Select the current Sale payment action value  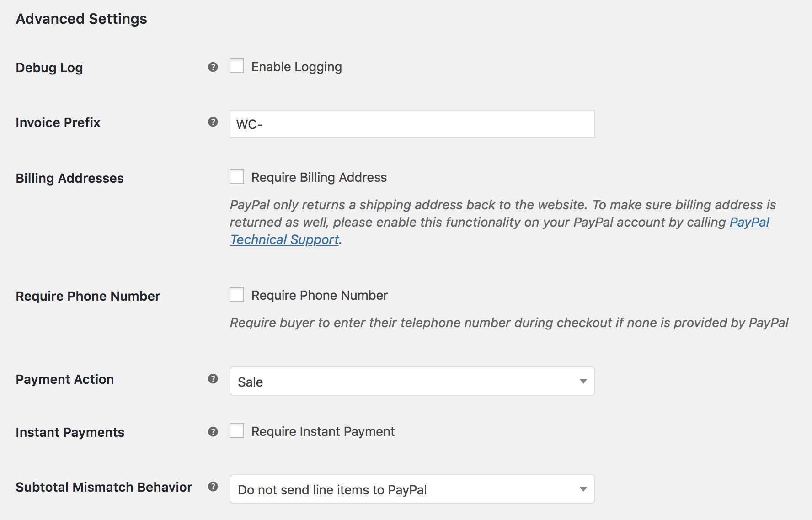[x=250, y=382]
